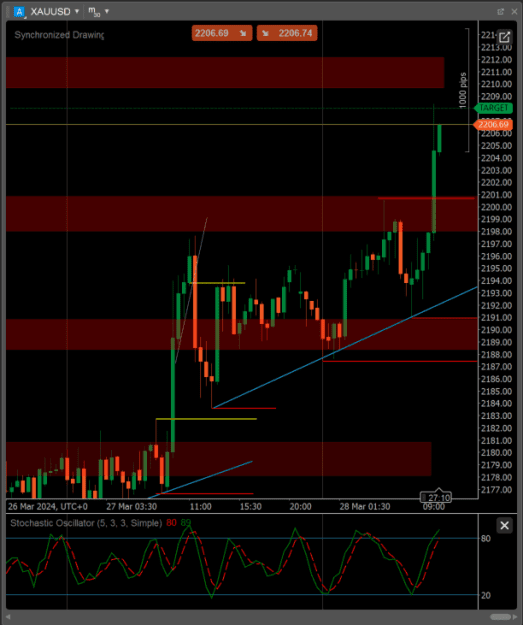Click the long blue ascending trendline
This screenshot has width=523, height=625.
point(345,347)
